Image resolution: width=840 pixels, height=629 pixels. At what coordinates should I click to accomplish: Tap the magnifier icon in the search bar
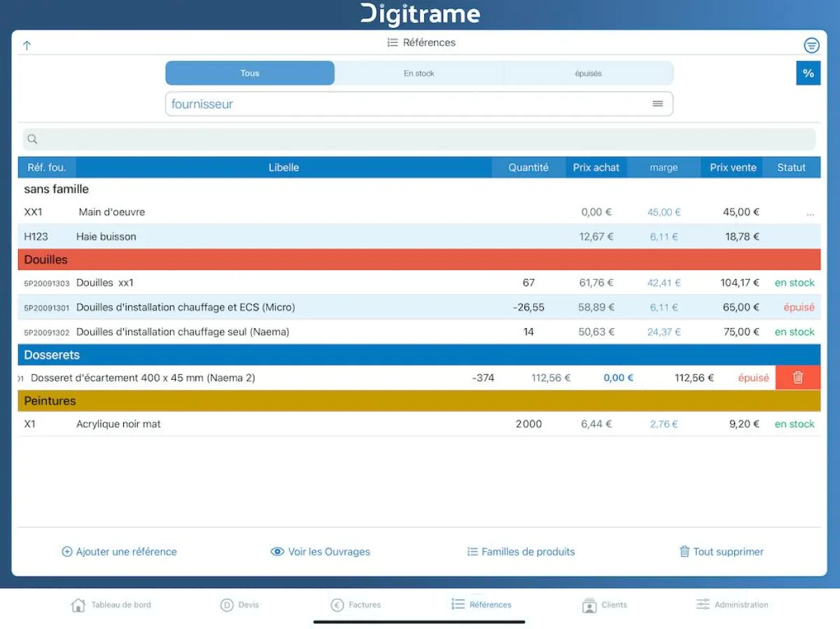(32, 139)
